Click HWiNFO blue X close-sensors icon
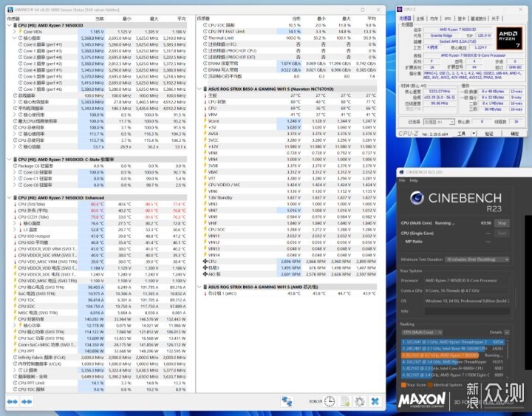The height and width of the screenshot is (416, 532). [375, 401]
